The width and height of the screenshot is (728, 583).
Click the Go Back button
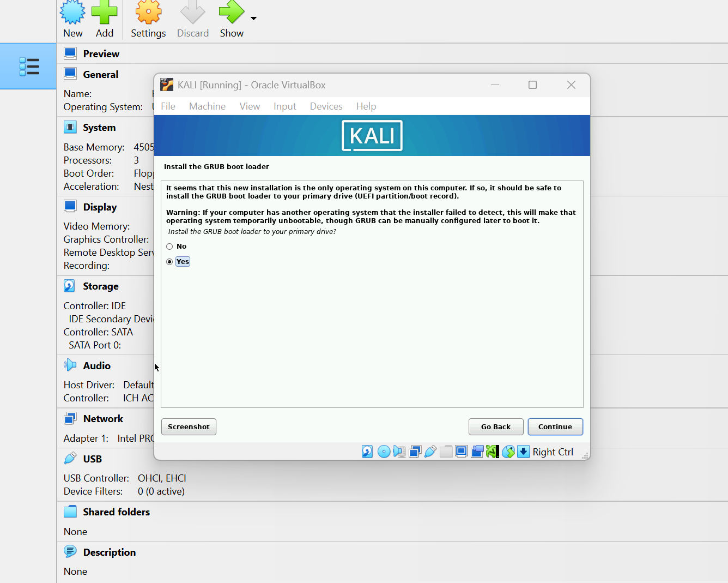point(496,426)
